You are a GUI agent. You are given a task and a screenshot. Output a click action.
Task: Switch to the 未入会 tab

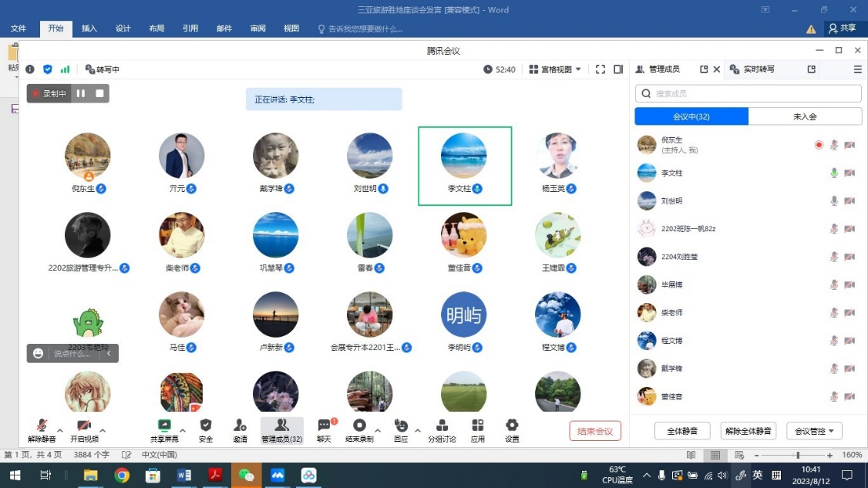(x=805, y=116)
